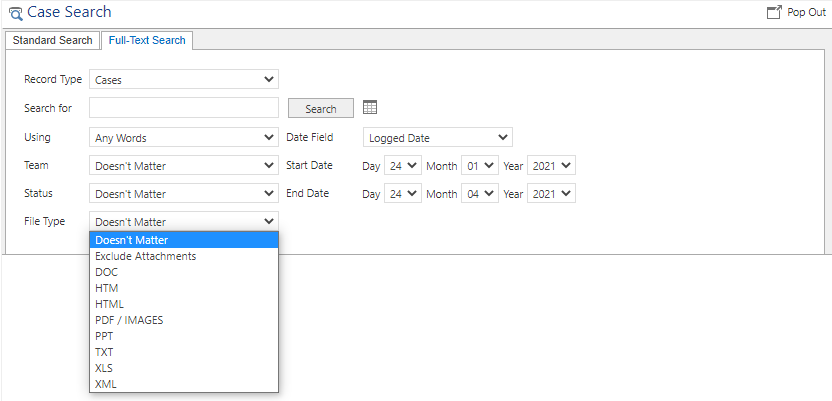Image resolution: width=832 pixels, height=401 pixels.
Task: Click the Case Search magnifier icon
Action: (x=16, y=13)
